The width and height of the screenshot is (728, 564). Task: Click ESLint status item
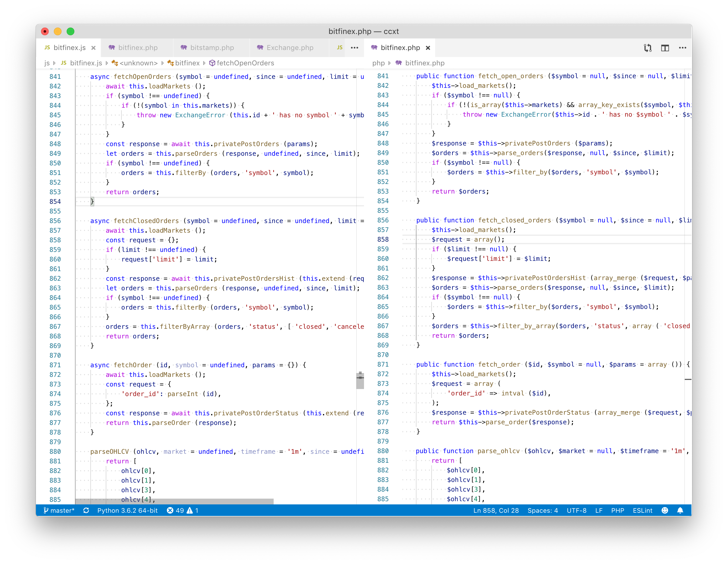[x=642, y=510]
